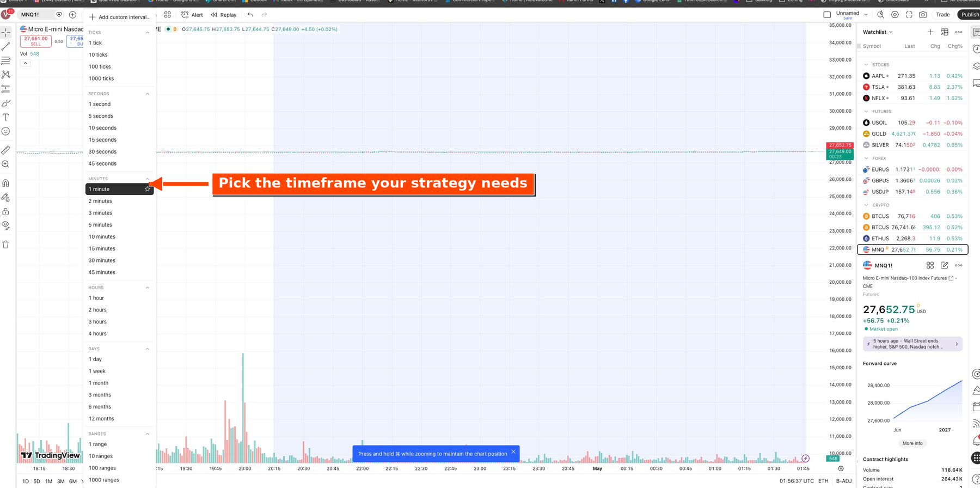
Task: Collapse the DAYS interval section
Action: click(x=148, y=349)
